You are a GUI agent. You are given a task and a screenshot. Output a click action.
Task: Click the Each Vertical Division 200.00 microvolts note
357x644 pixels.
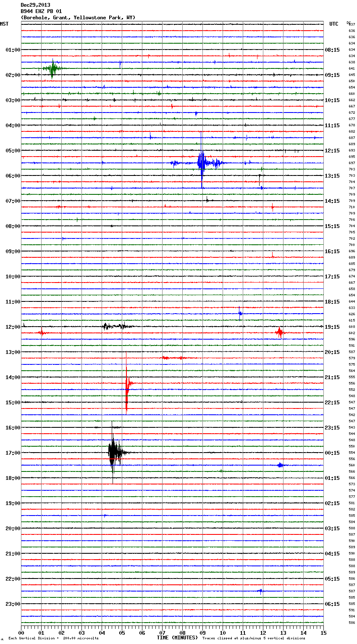tap(53, 639)
